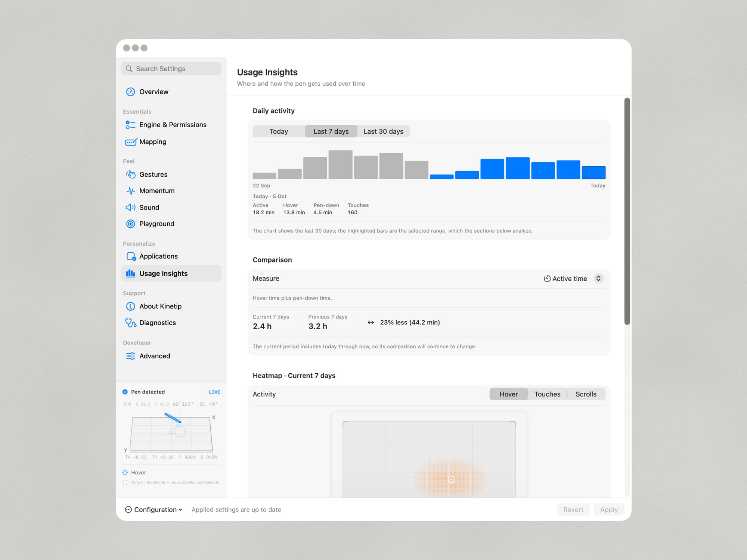
Task: Click the Today bar in the chart
Action: [593, 172]
